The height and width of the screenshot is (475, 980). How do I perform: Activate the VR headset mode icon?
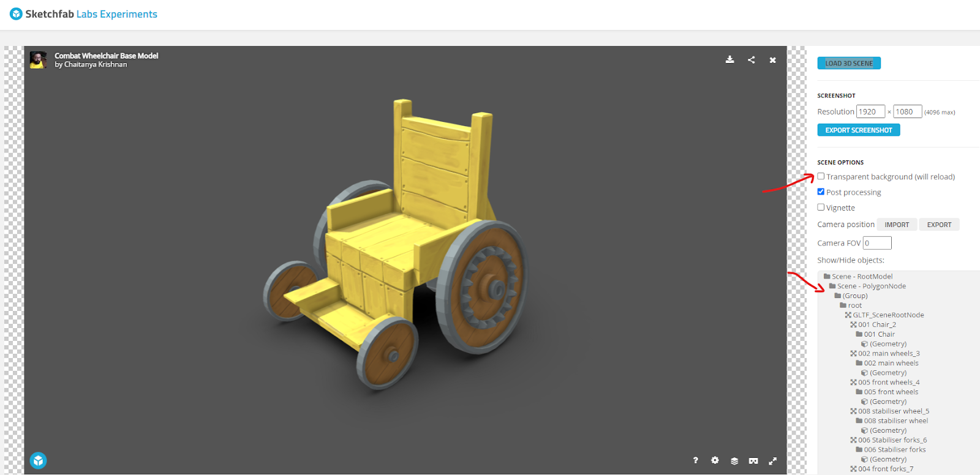[x=753, y=460]
